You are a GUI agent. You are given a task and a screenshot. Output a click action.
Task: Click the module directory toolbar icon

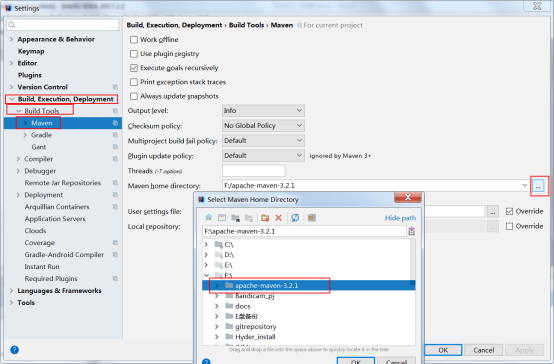(249, 217)
